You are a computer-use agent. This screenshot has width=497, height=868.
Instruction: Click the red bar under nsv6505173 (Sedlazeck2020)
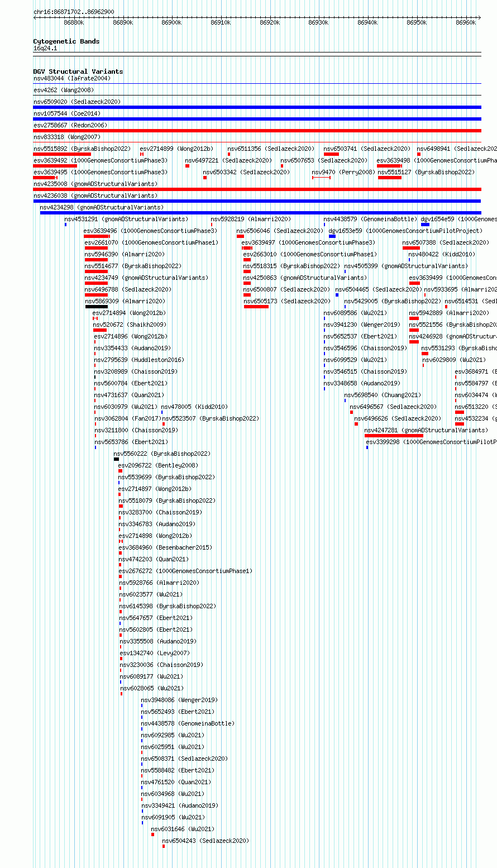(x=256, y=307)
